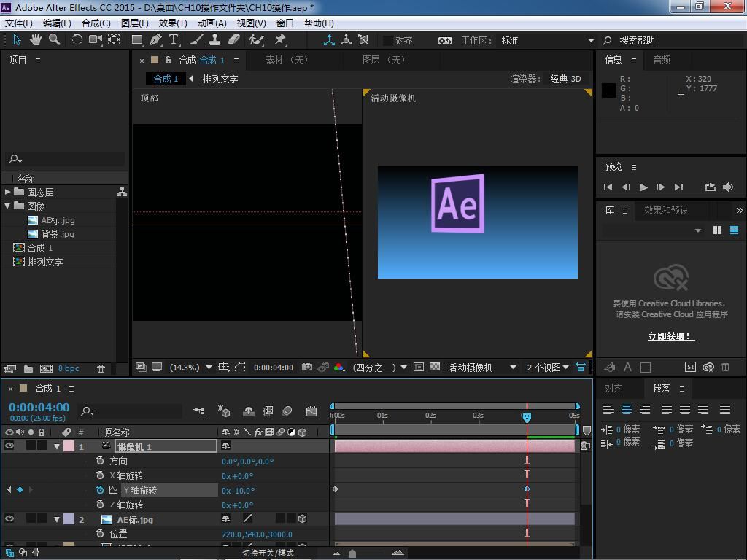This screenshot has height=560, width=747.
Task: Expand the 固态层 folder
Action: pyautogui.click(x=7, y=192)
